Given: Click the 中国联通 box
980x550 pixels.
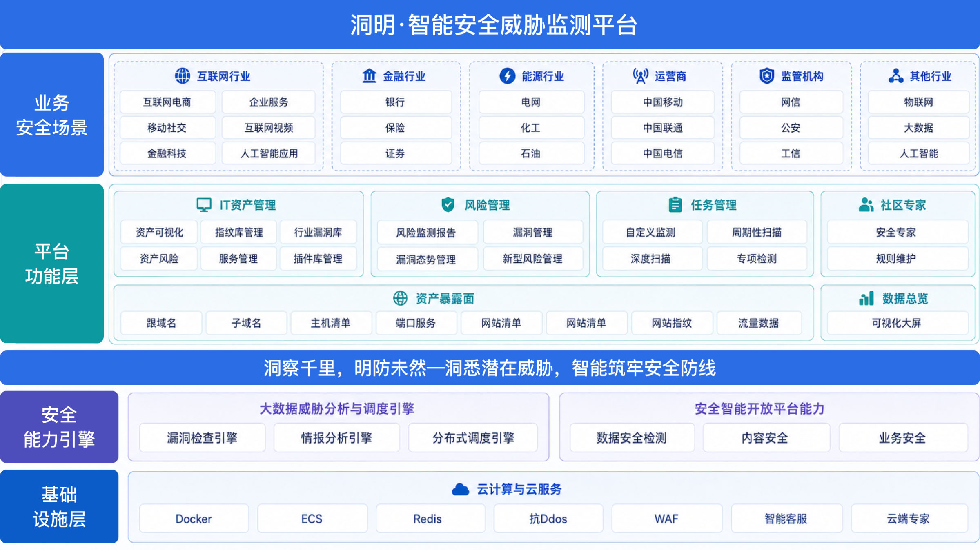Looking at the screenshot, I should (663, 128).
